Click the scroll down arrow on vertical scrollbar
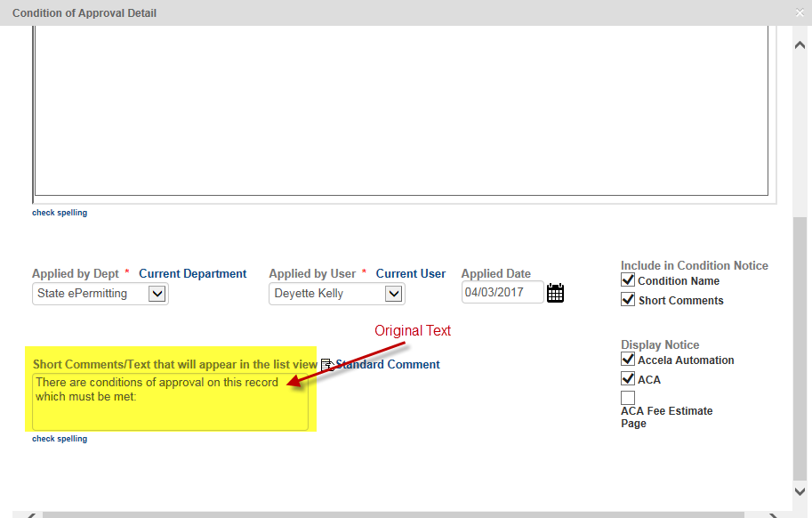Screen dimensions: 812x518 coord(800,490)
